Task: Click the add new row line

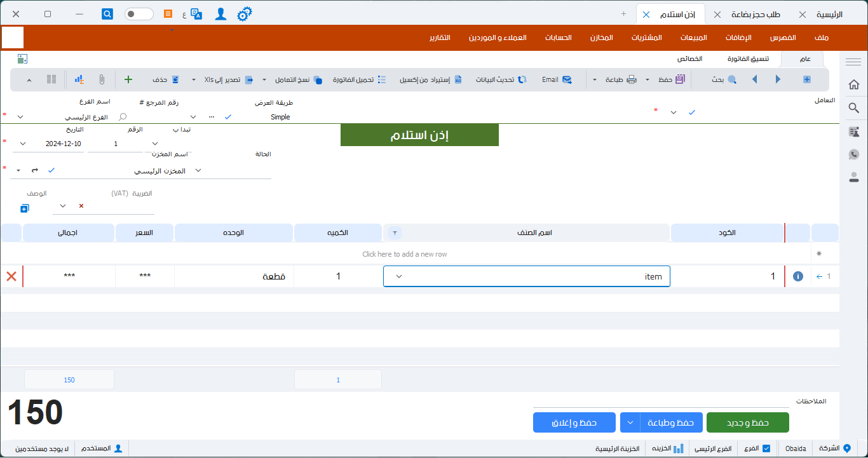Action: tap(405, 254)
